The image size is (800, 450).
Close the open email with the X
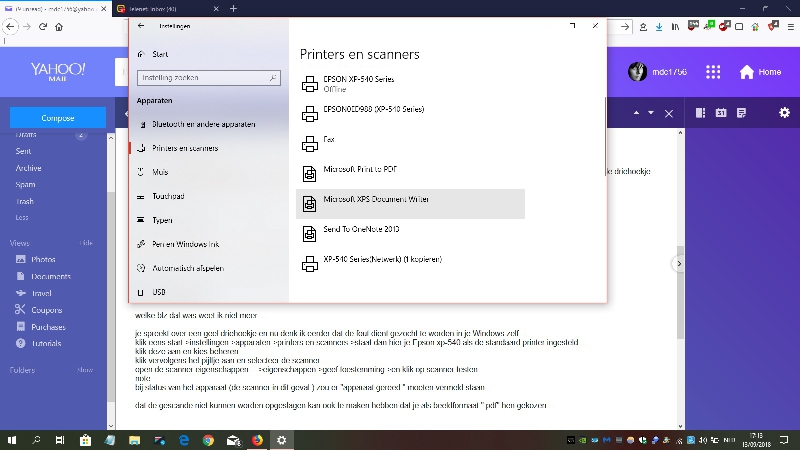click(x=669, y=114)
